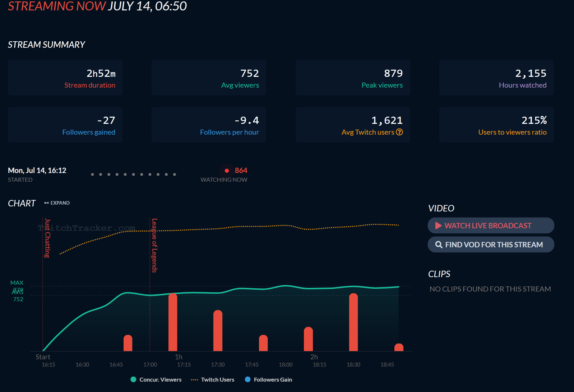Click the -27 Followers gained card
574x392 pixels.
[65, 125]
